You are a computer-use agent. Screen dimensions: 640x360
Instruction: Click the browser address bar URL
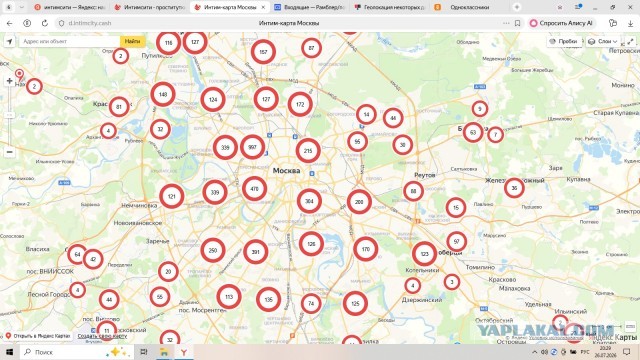tap(90, 23)
